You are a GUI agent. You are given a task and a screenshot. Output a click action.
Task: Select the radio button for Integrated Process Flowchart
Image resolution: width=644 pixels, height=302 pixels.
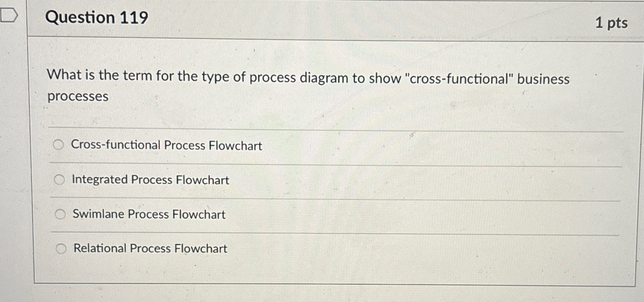59,179
